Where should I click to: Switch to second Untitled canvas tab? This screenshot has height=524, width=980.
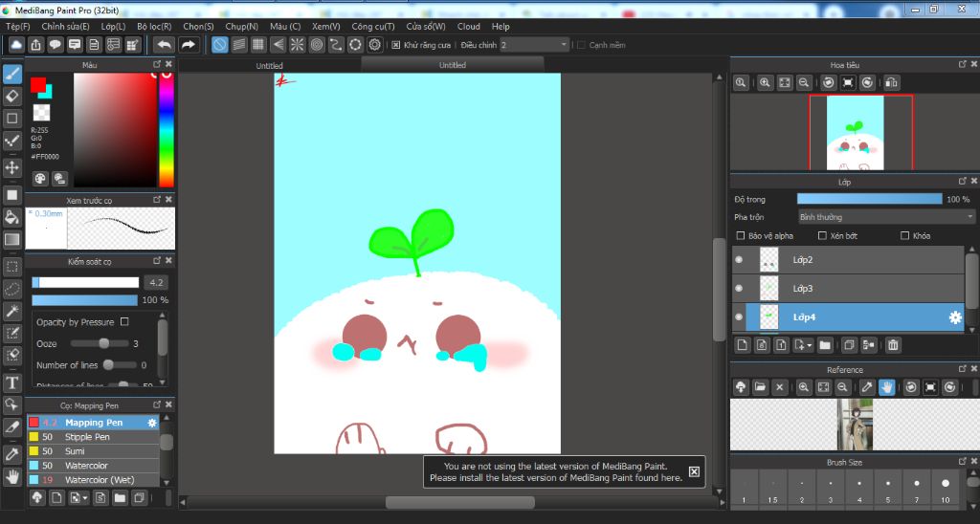click(x=453, y=65)
